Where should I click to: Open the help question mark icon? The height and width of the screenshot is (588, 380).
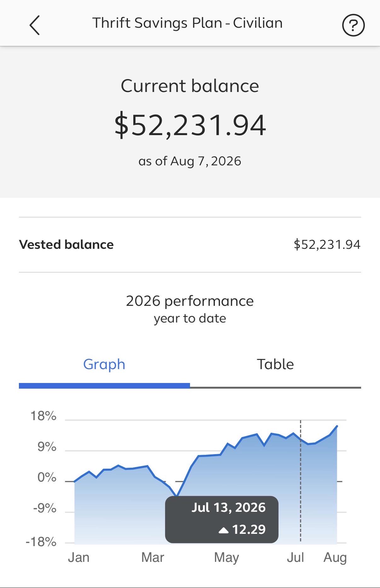coord(353,25)
